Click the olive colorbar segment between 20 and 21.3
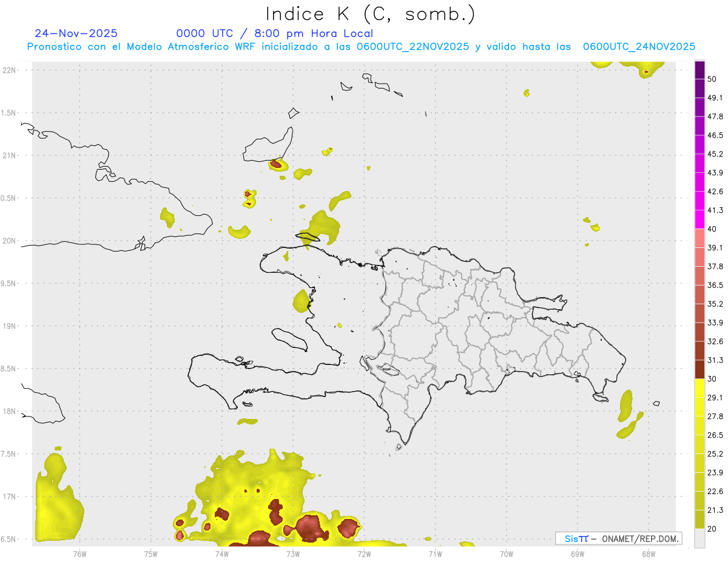Image resolution: width=728 pixels, height=562 pixels. [x=700, y=519]
